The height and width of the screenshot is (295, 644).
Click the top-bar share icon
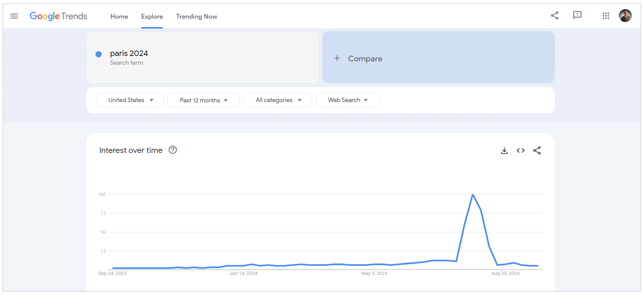[x=555, y=16]
